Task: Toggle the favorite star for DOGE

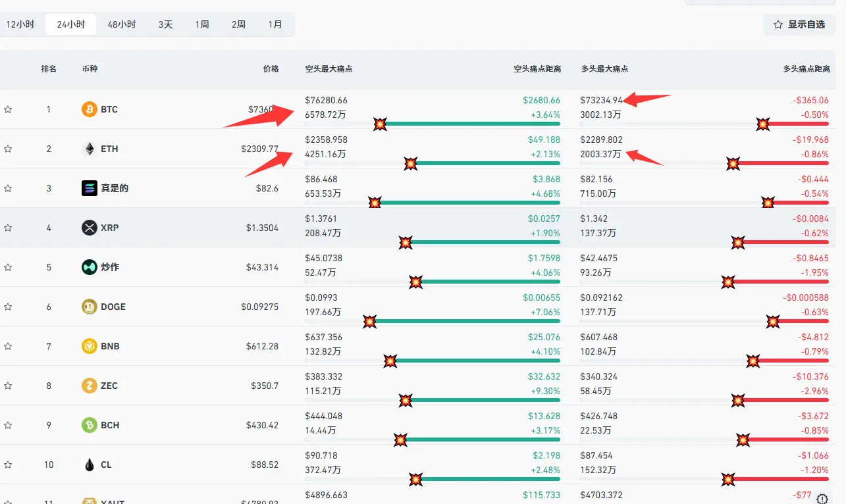Action: pos(8,307)
